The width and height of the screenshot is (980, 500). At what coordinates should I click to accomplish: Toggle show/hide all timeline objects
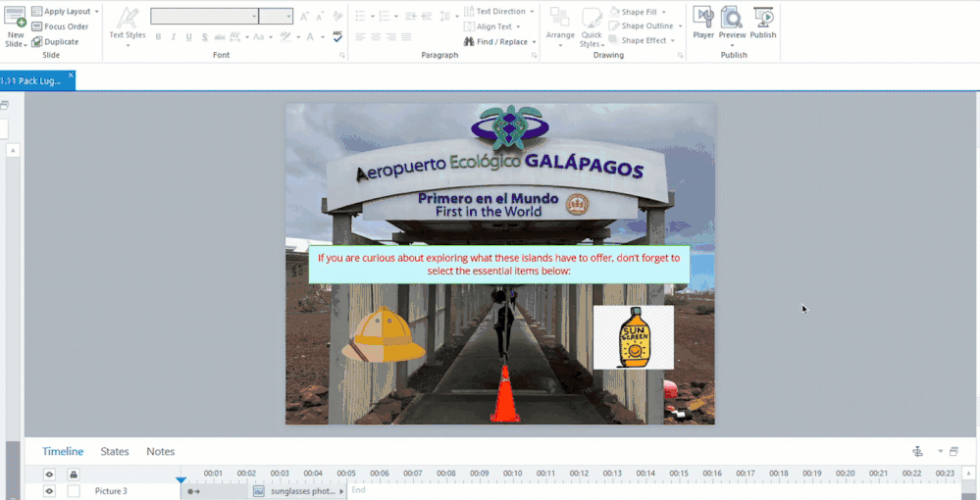click(49, 475)
